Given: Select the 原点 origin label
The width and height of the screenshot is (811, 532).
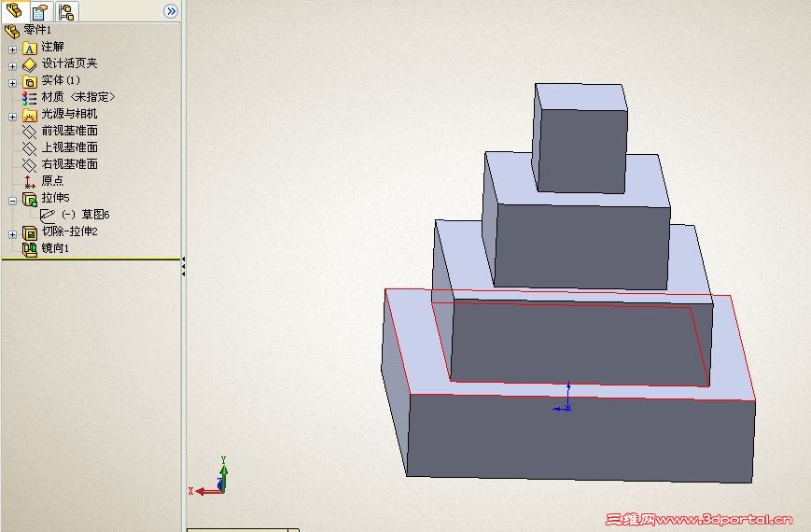Looking at the screenshot, I should (53, 181).
